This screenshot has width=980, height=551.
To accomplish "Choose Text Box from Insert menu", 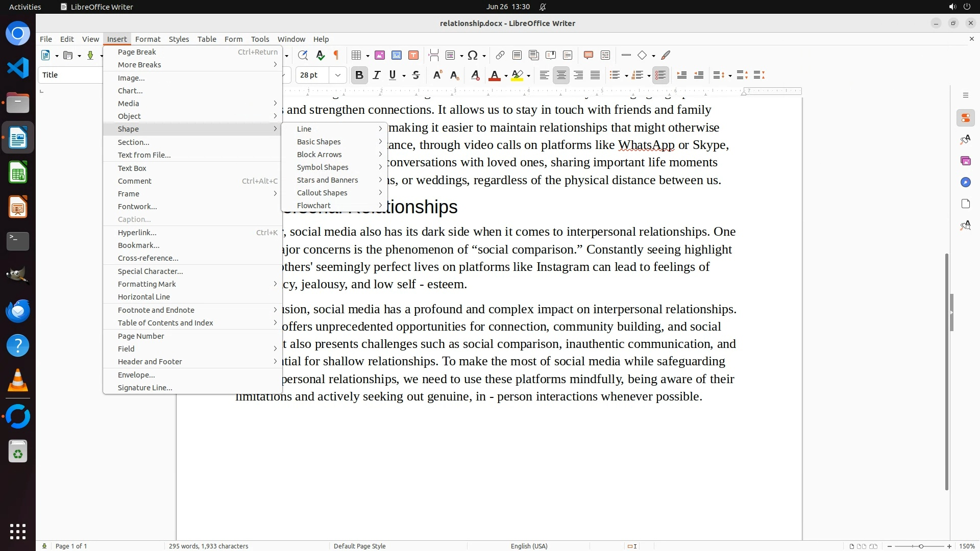I will point(132,168).
